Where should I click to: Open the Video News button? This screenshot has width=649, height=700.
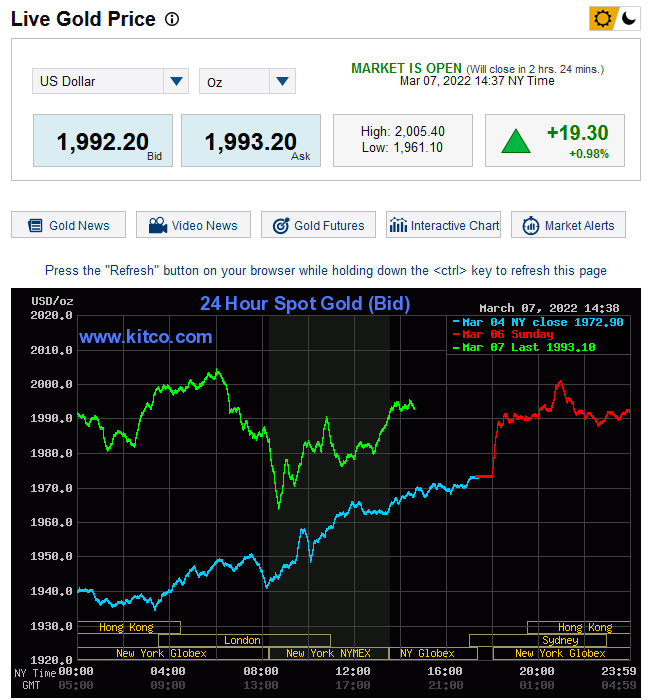point(193,225)
